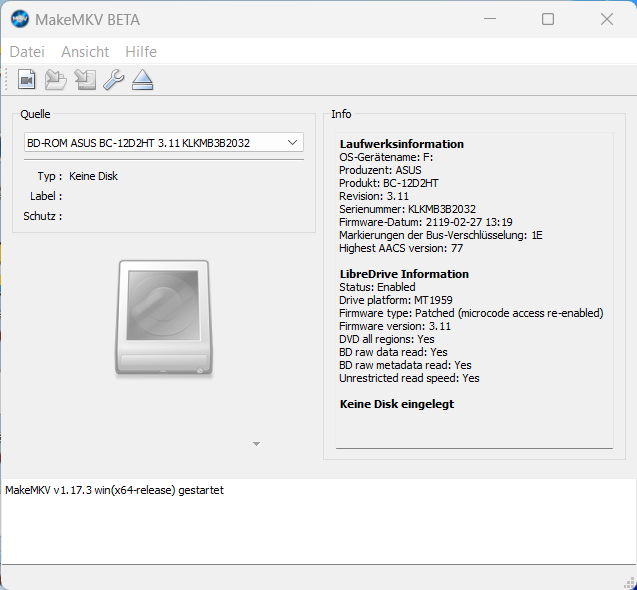
Task: Close the MakeMKV window
Action: click(607, 19)
